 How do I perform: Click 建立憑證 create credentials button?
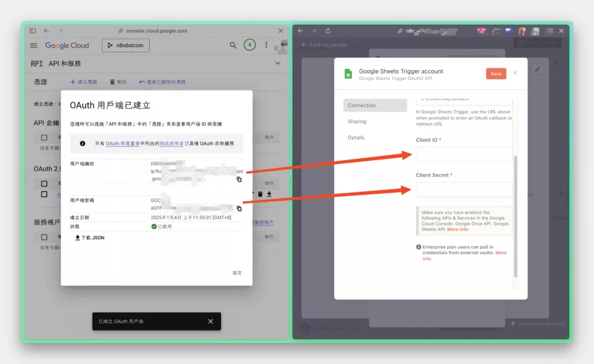(x=84, y=82)
